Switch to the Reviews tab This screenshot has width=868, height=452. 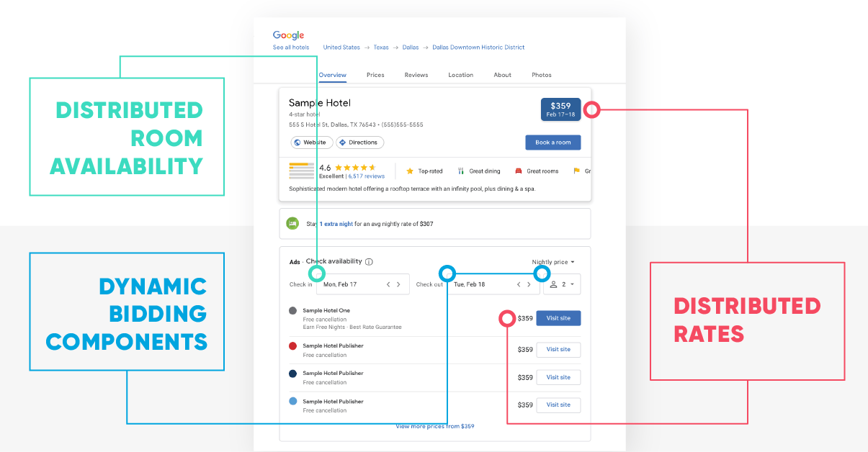[x=416, y=75]
